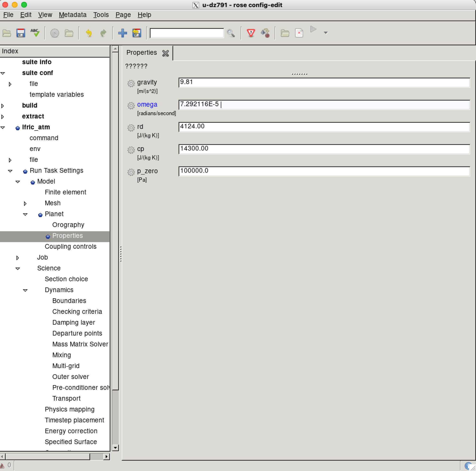Select the Transport tree item
476x471 pixels.
click(x=66, y=399)
